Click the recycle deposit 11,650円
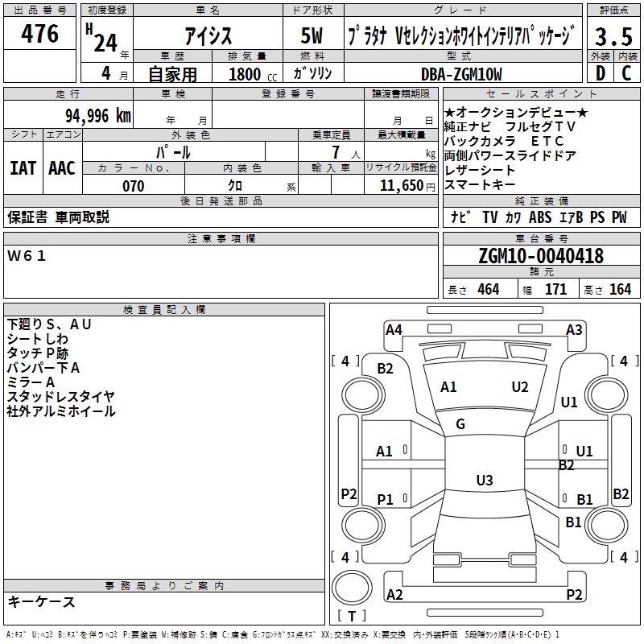Image resolution: width=644 pixels, height=644 pixels. 407,186
